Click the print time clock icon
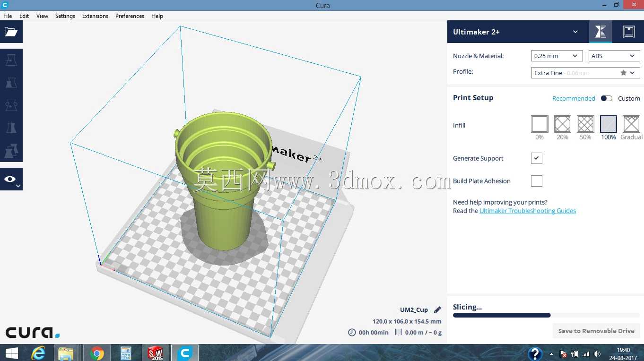The width and height of the screenshot is (644, 361). click(352, 332)
